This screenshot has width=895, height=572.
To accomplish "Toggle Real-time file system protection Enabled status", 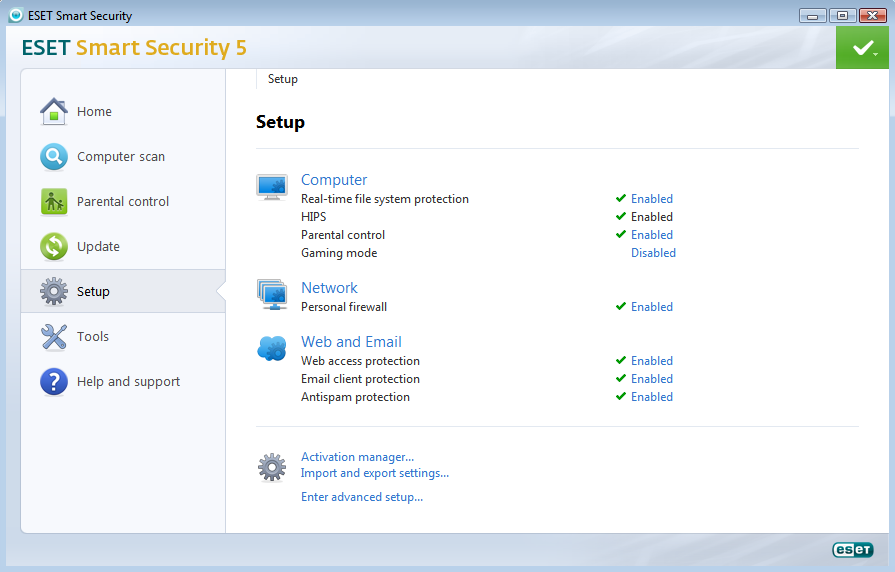I will point(651,199).
